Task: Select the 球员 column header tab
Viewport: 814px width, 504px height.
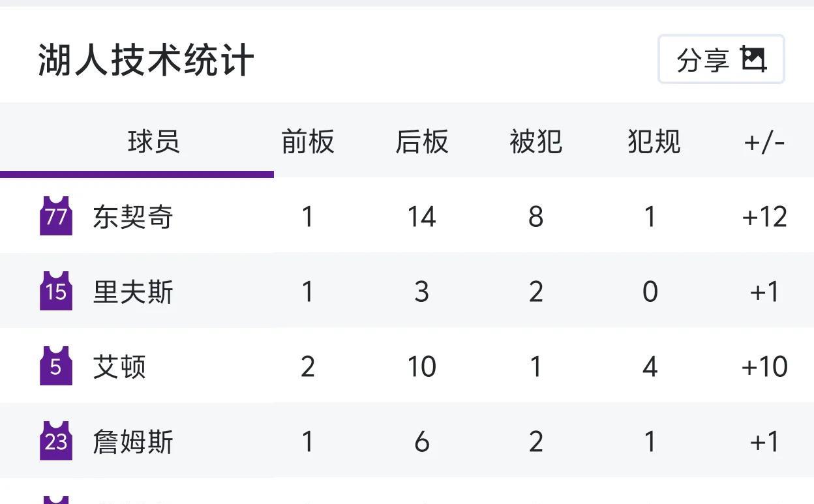Action: (x=153, y=141)
